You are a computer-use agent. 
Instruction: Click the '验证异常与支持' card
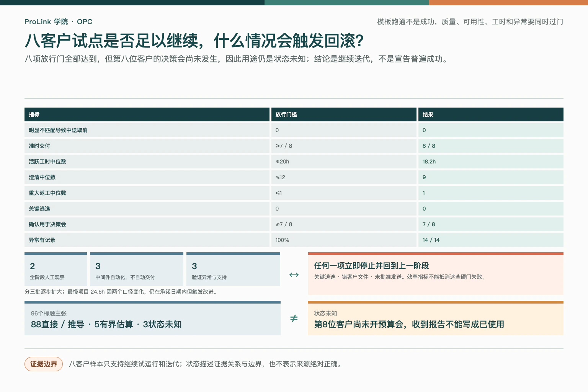[233, 269]
